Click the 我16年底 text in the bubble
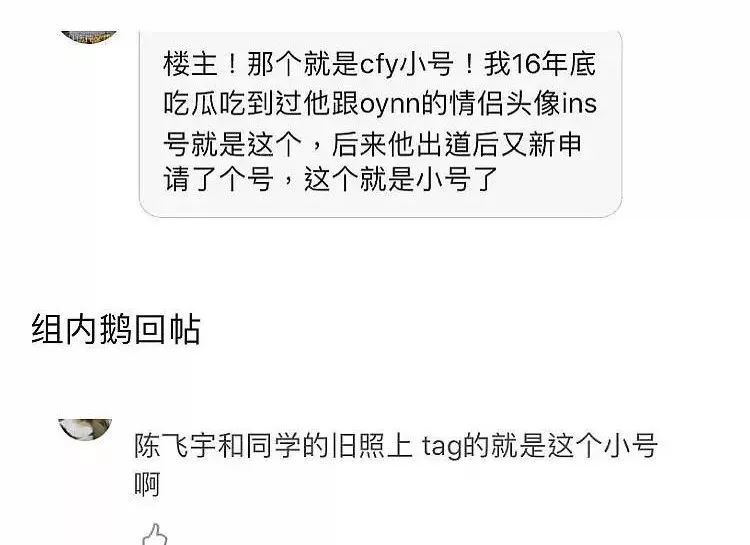750x545 pixels. pyautogui.click(x=540, y=64)
